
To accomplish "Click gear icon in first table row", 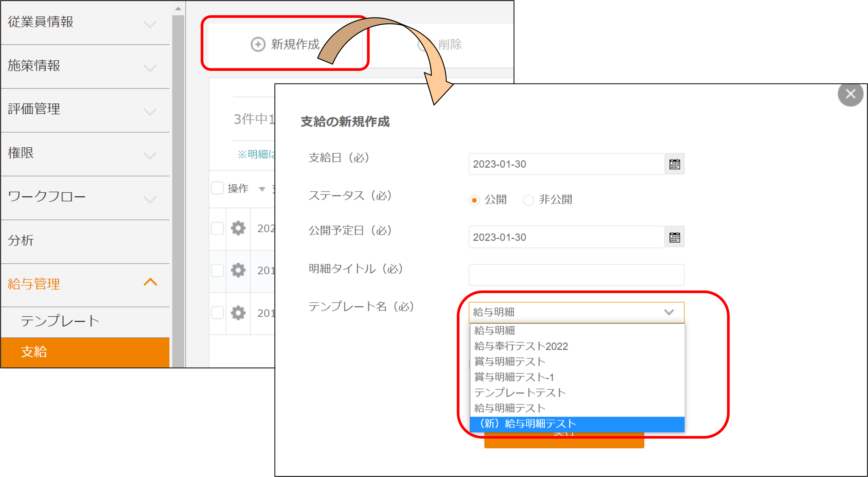I will (238, 228).
